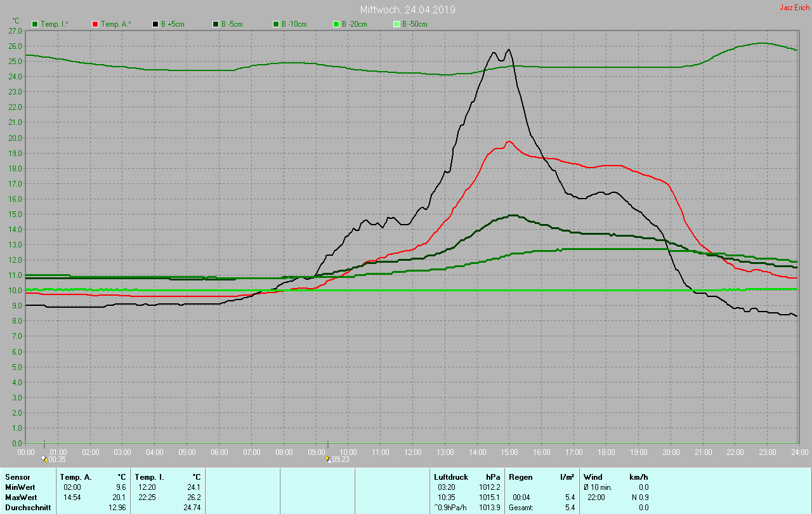
Task: Click the green Temp. I. legend square
Action: [35, 24]
